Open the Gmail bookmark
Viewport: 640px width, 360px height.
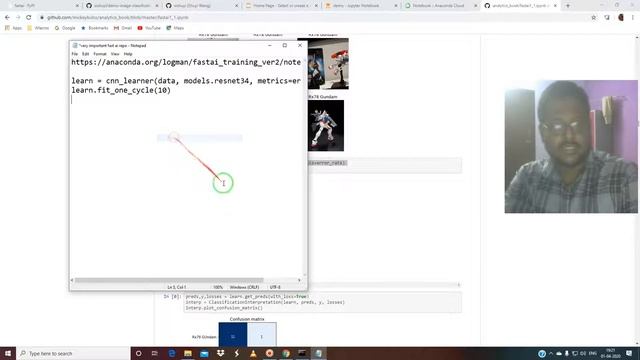123,28
